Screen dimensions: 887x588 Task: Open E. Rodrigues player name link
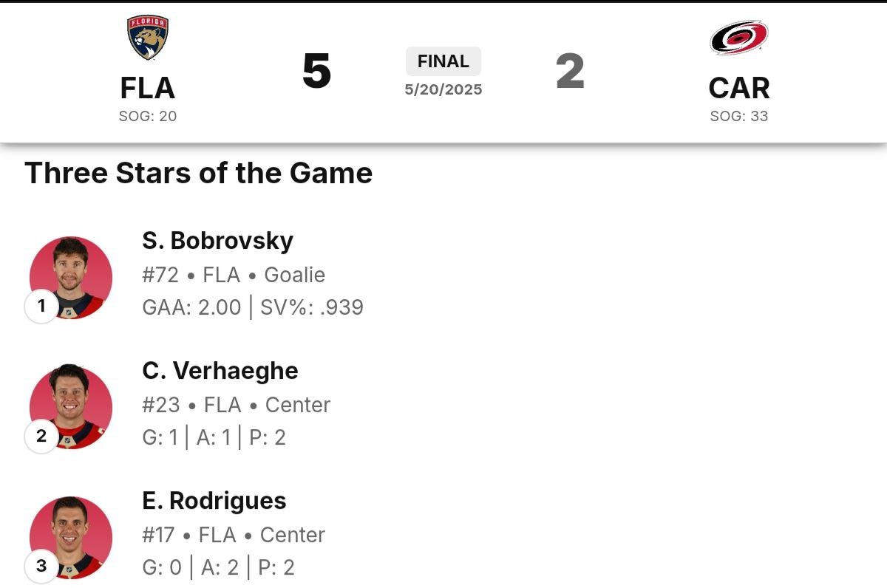coord(214,501)
